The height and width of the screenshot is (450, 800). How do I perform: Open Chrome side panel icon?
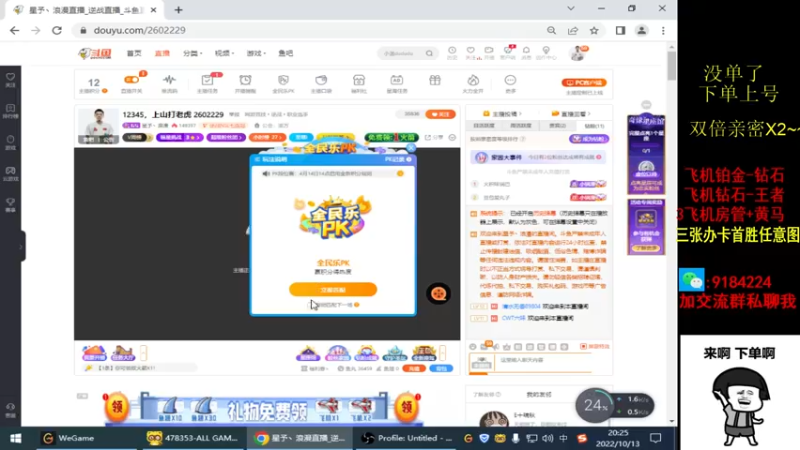coord(620,31)
